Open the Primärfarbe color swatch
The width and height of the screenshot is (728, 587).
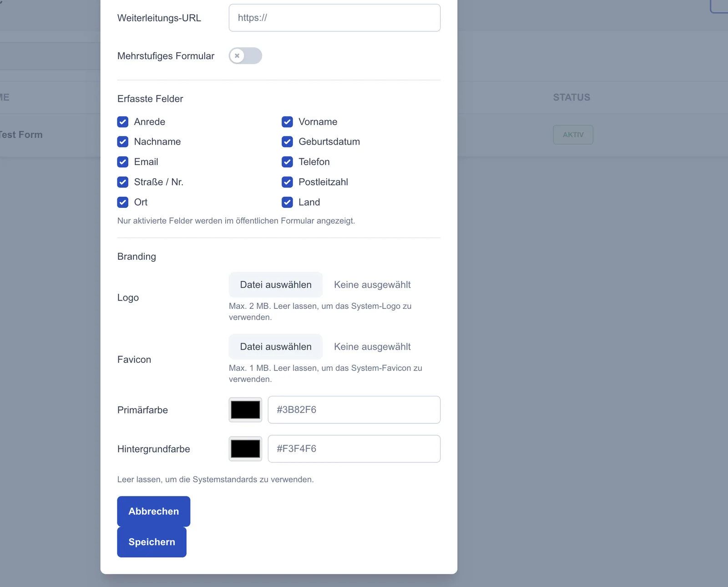[x=245, y=410]
